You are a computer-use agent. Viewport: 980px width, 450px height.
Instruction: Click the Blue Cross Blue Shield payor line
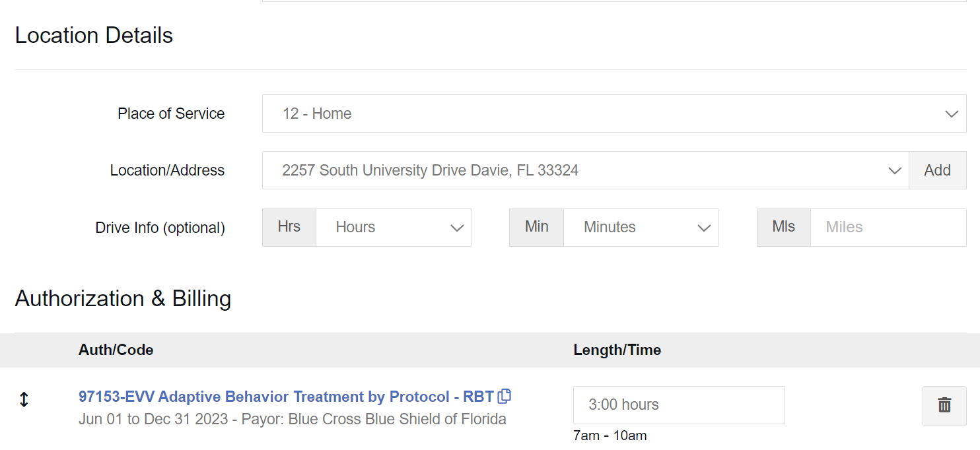coord(292,419)
